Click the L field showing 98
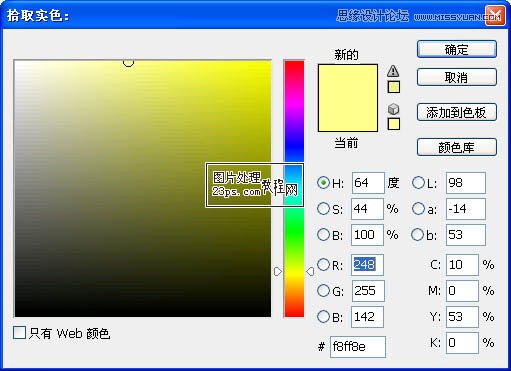 point(466,183)
